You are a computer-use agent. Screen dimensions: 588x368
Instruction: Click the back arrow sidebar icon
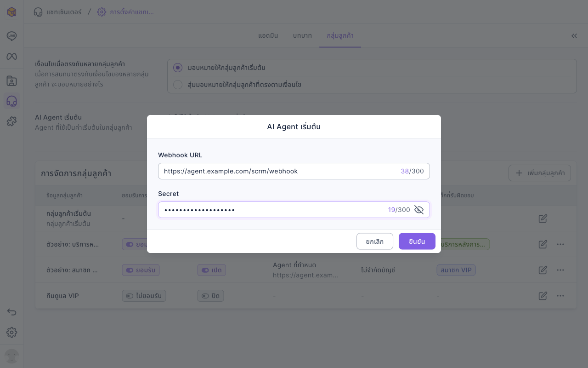[12, 312]
